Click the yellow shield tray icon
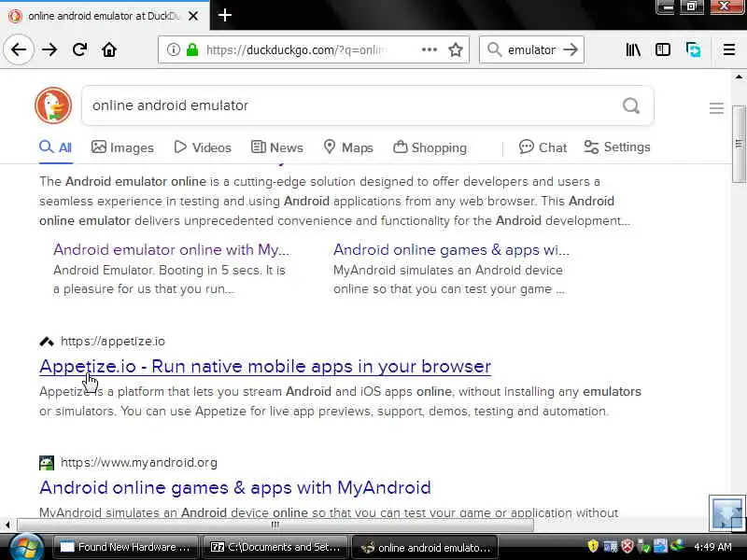The width and height of the screenshot is (747, 560). coord(593,546)
